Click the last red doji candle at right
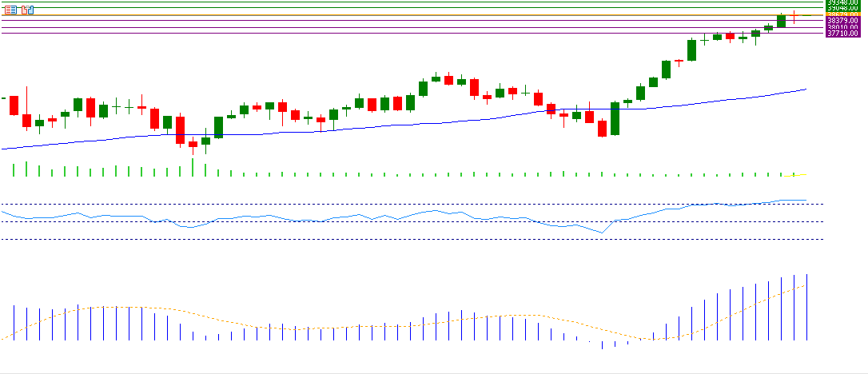 pos(794,15)
